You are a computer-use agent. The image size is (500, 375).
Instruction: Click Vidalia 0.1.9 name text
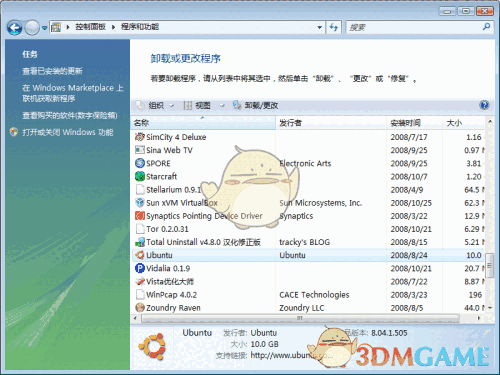168,268
